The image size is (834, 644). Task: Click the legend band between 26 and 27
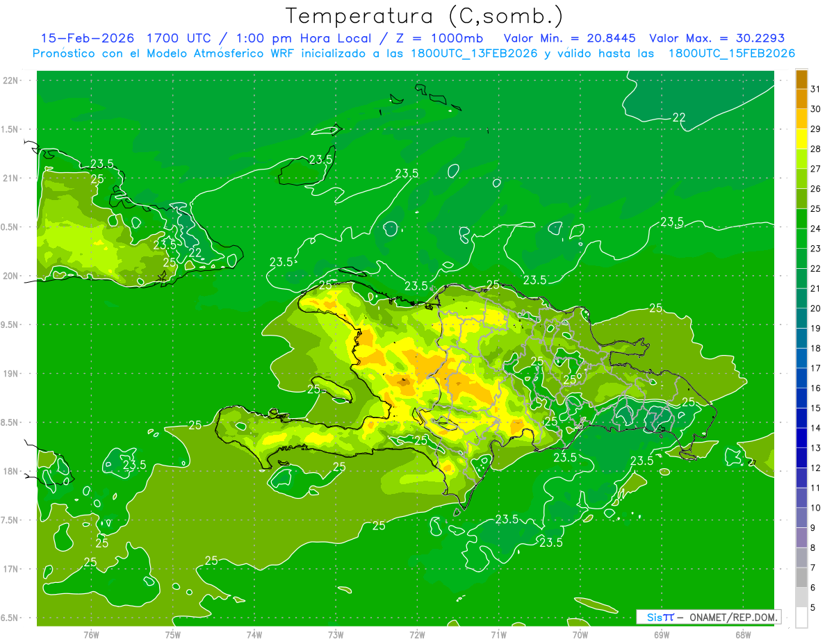click(801, 179)
